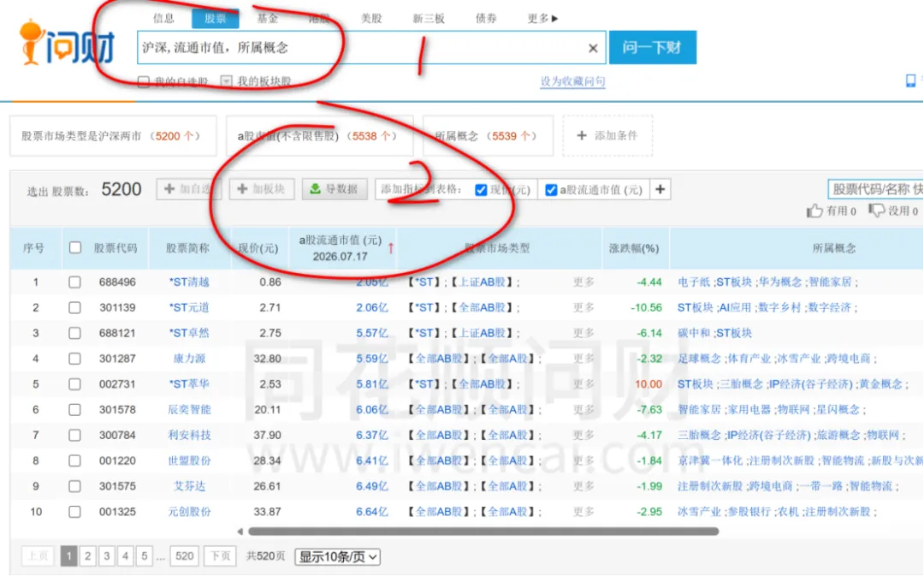This screenshot has height=576, width=924.
Task: Open 我的板块股 dropdown arrow
Action: tap(226, 80)
